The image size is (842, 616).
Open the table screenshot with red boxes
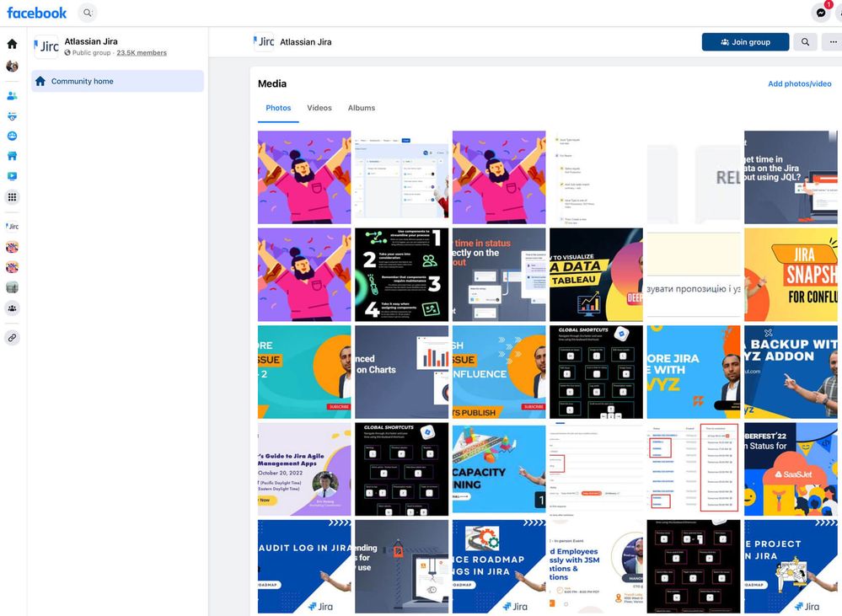click(694, 469)
